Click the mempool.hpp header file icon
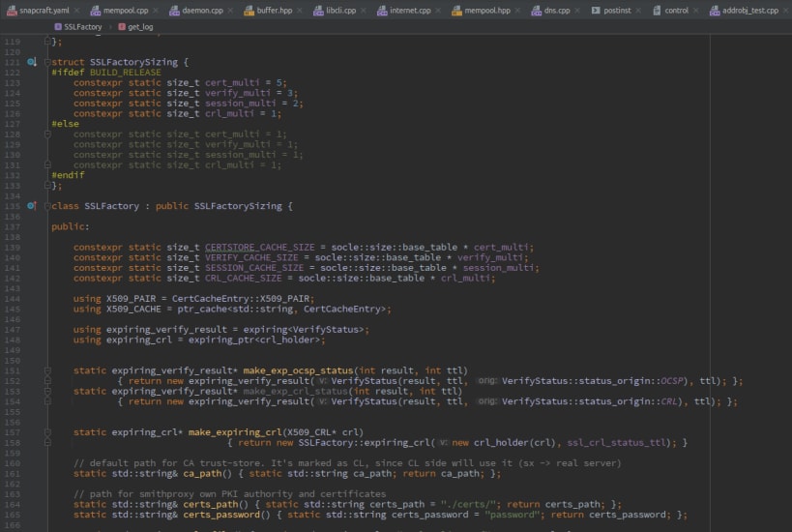 (456, 10)
